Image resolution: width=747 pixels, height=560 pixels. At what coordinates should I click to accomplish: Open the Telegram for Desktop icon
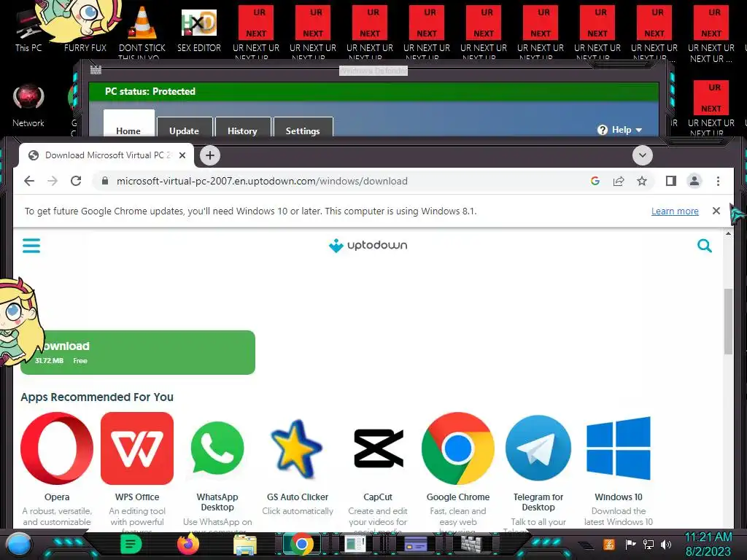[538, 448]
